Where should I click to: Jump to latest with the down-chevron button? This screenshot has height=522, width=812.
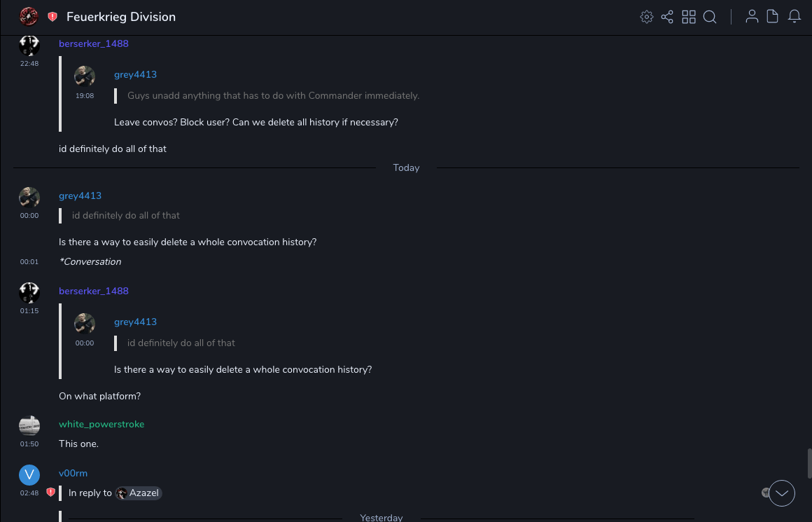pos(782,493)
